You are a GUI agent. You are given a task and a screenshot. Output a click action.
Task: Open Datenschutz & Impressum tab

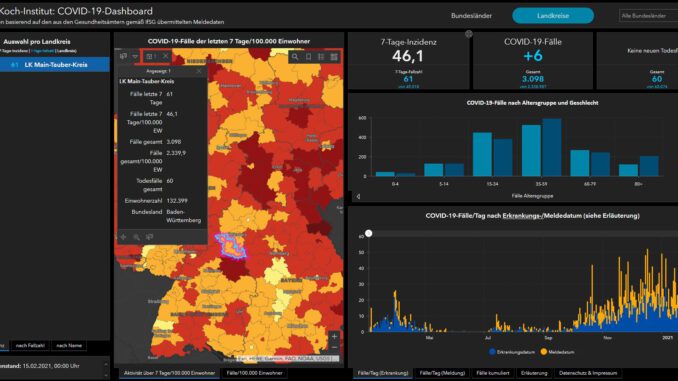pyautogui.click(x=588, y=373)
